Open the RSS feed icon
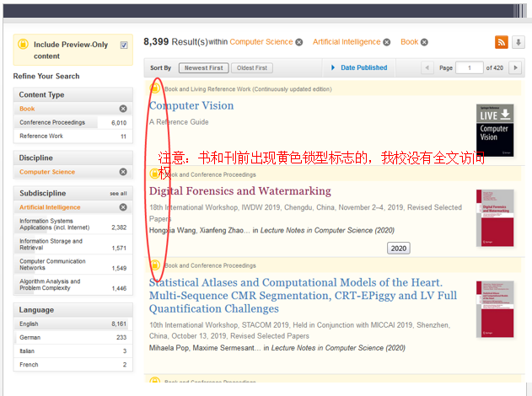 coord(501,42)
